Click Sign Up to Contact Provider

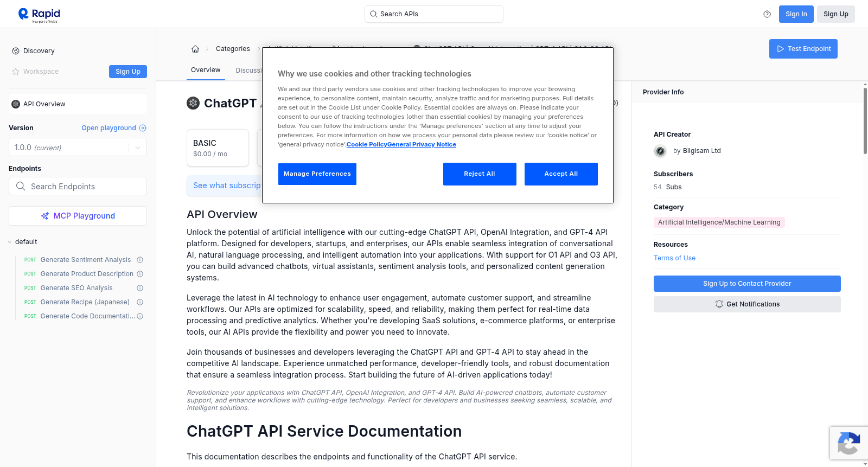747,284
